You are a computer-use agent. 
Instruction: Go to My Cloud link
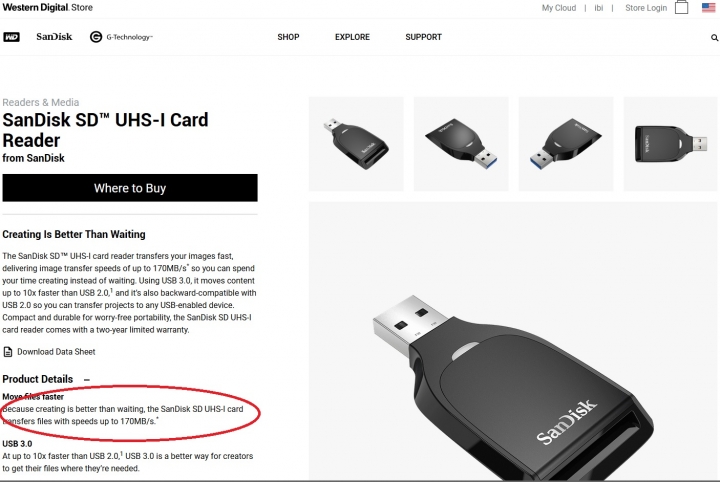(558, 8)
